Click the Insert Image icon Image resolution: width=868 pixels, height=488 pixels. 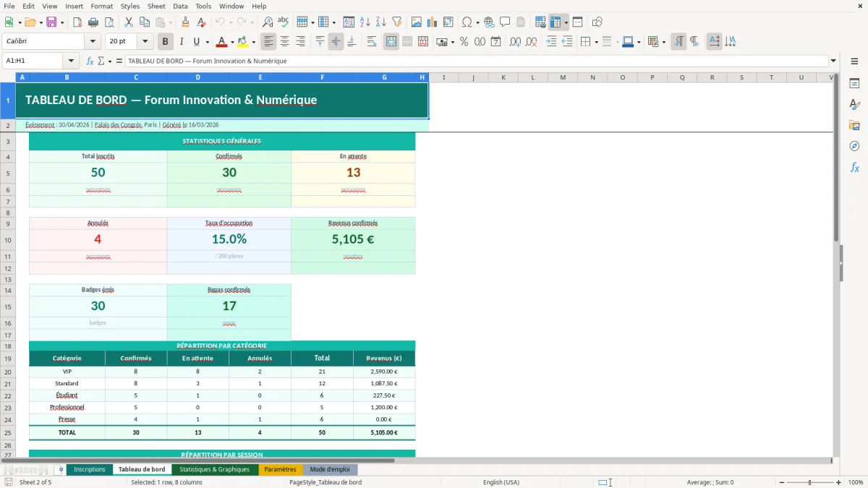[417, 22]
